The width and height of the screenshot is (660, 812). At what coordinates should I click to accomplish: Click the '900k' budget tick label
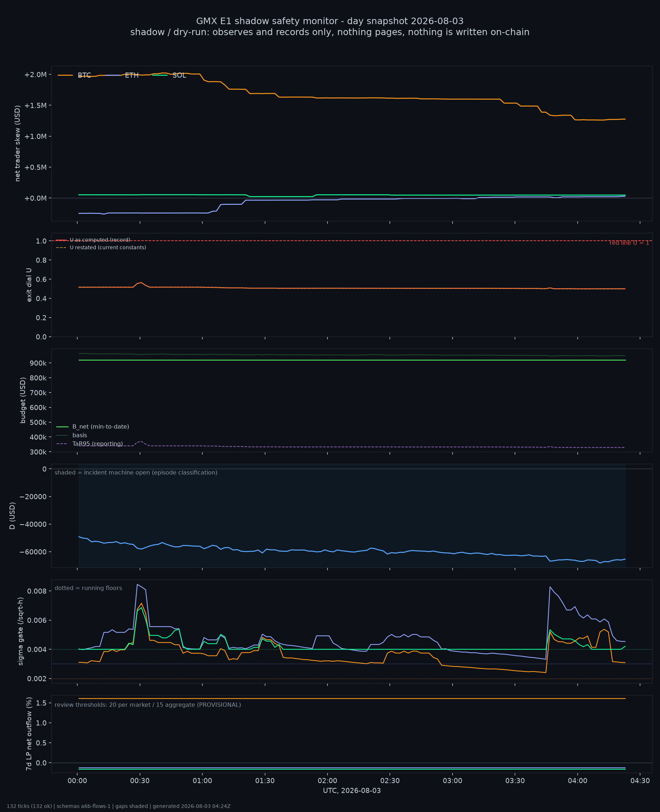point(38,363)
